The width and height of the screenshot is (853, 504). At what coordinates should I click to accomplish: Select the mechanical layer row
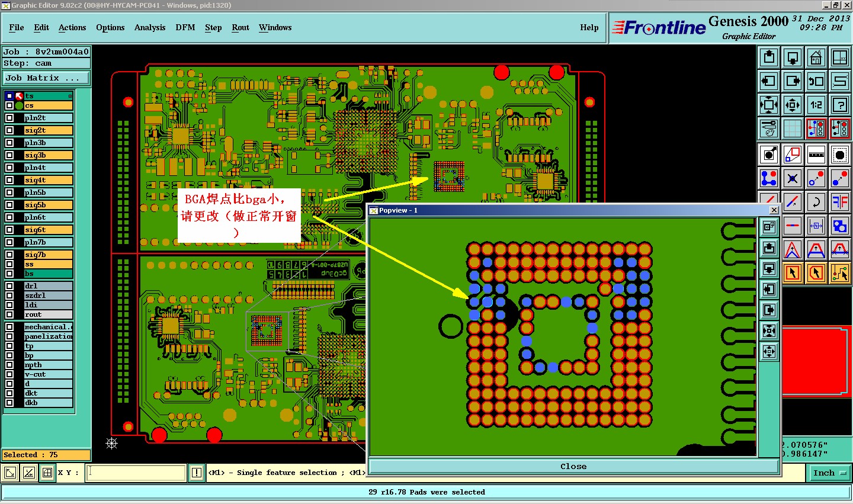[49, 327]
